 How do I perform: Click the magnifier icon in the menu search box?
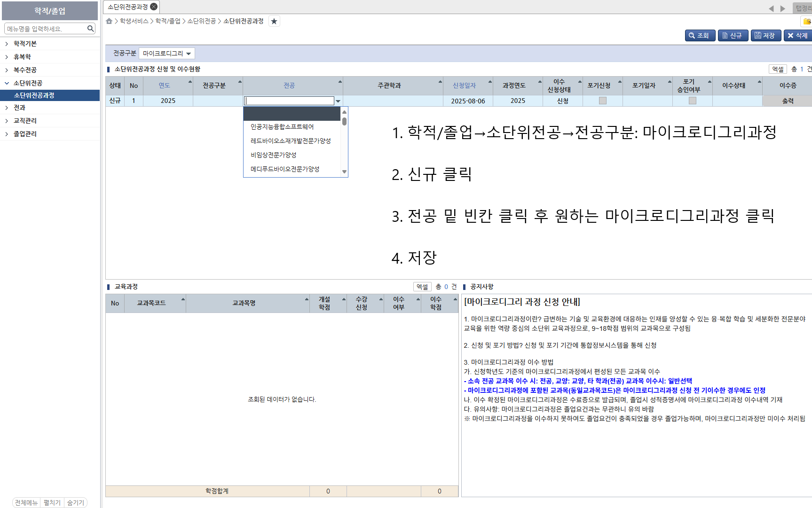[x=90, y=28]
